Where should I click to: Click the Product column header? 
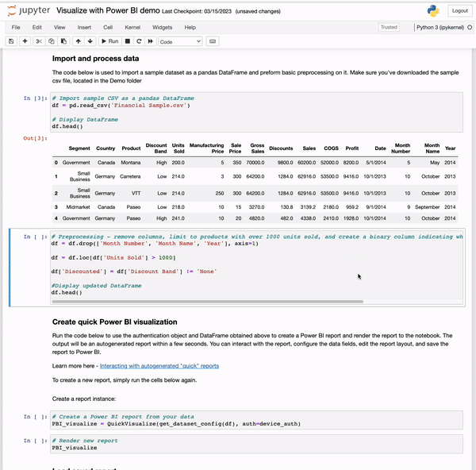[131, 148]
